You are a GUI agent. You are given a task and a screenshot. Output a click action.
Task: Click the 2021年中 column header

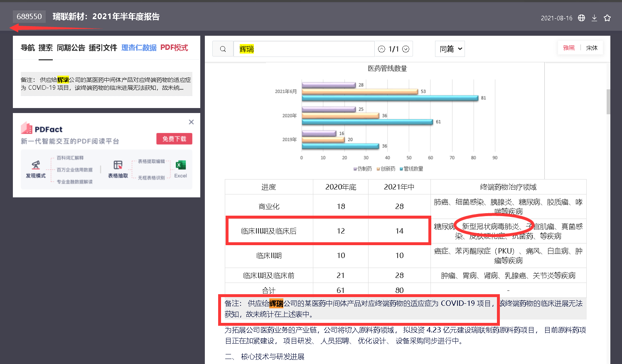[399, 187]
